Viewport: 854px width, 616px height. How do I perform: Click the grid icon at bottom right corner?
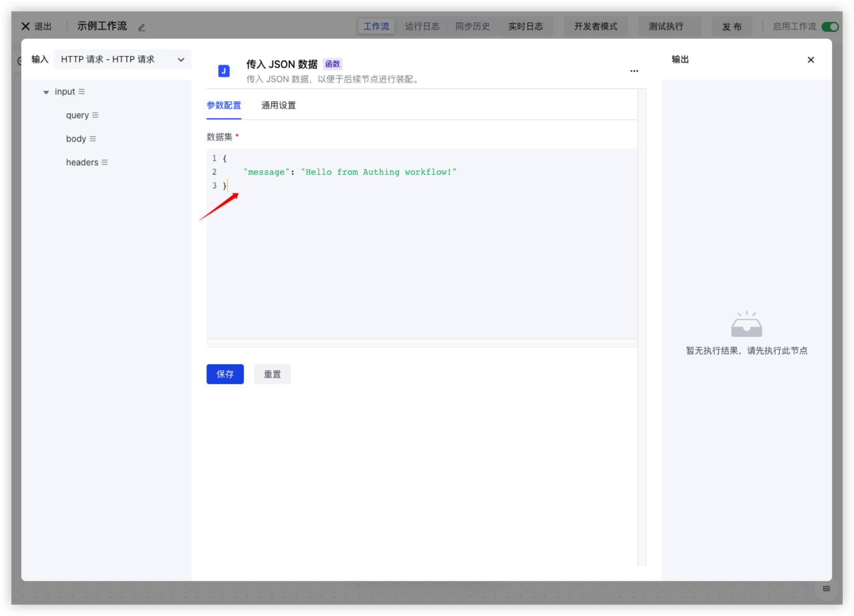tap(826, 589)
